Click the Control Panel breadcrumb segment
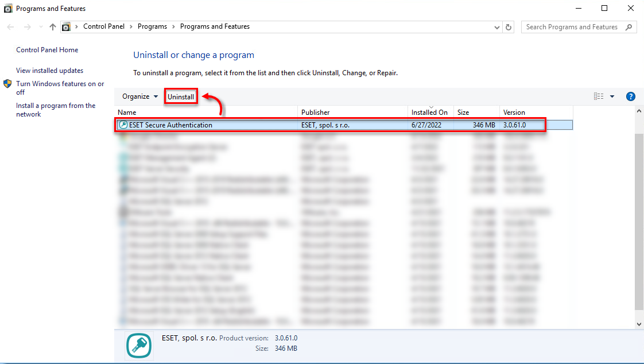644x364 pixels. click(x=103, y=26)
